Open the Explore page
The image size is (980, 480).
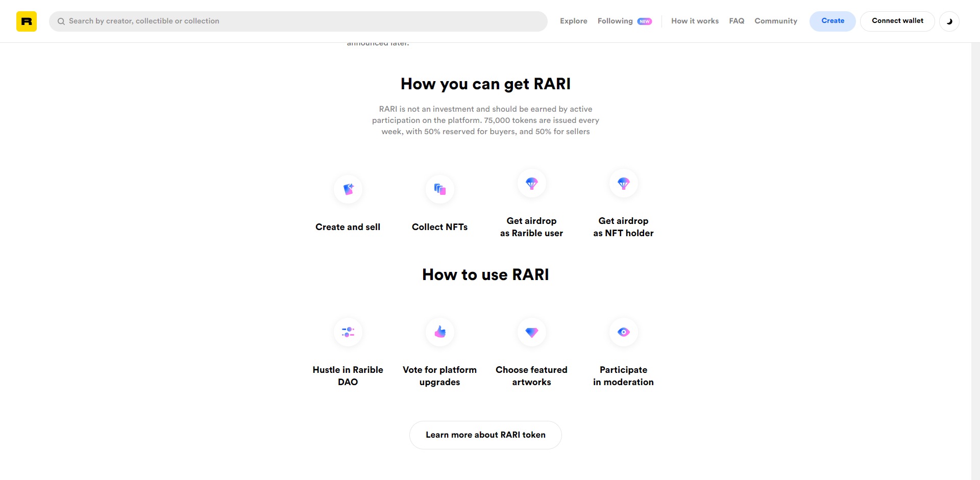574,21
